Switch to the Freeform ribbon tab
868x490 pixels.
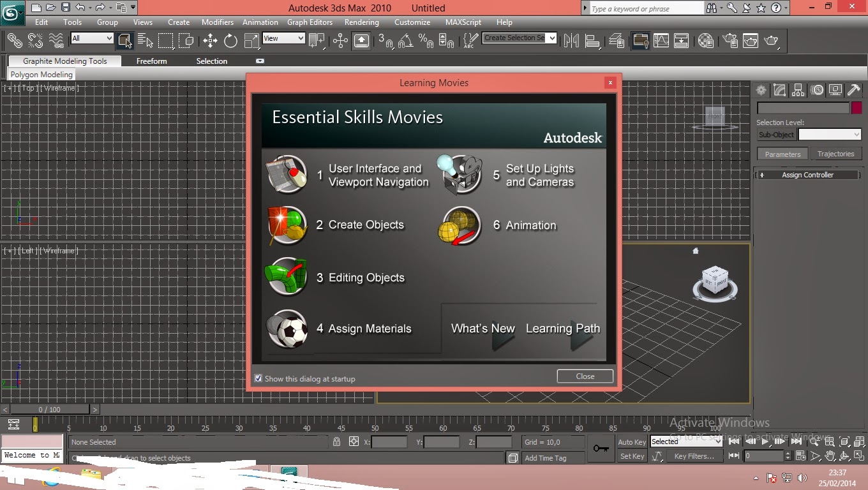(151, 61)
